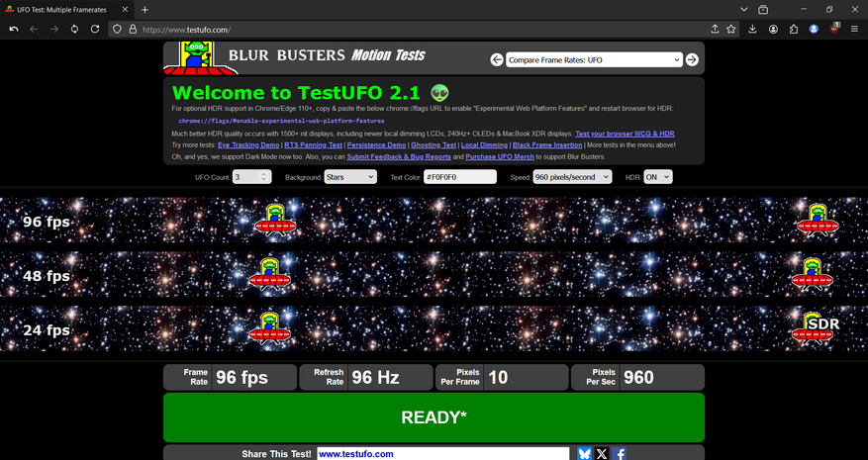The height and width of the screenshot is (460, 868).
Task: Open the Eye Tracking Demo link
Action: point(248,145)
